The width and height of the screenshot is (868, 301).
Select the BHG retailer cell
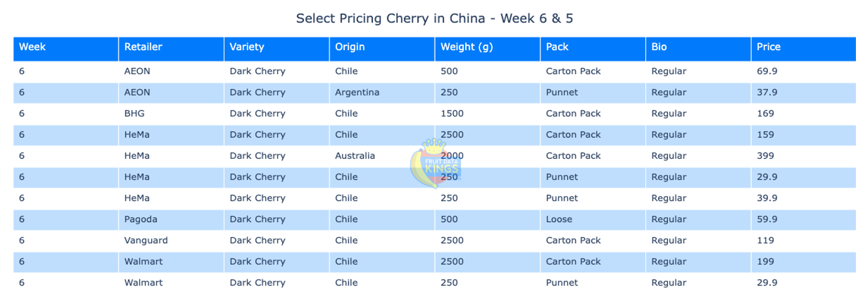(134, 114)
